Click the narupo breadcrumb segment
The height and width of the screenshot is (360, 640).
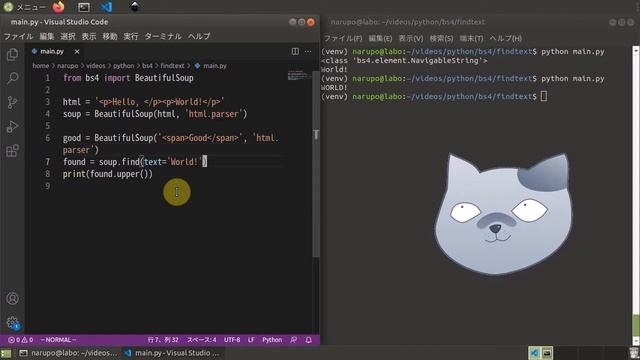coord(67,66)
